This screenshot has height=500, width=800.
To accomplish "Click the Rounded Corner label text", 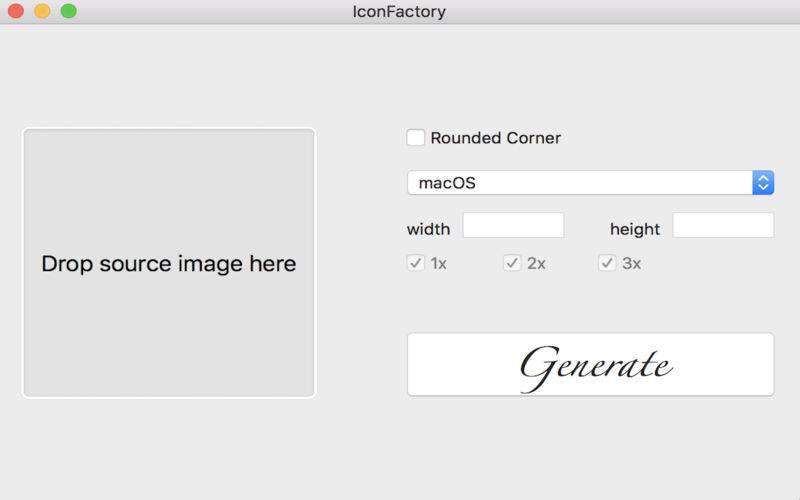I will (x=495, y=138).
